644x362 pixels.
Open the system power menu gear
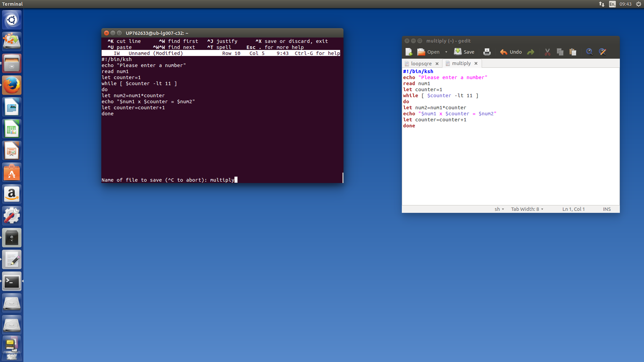[x=639, y=4]
